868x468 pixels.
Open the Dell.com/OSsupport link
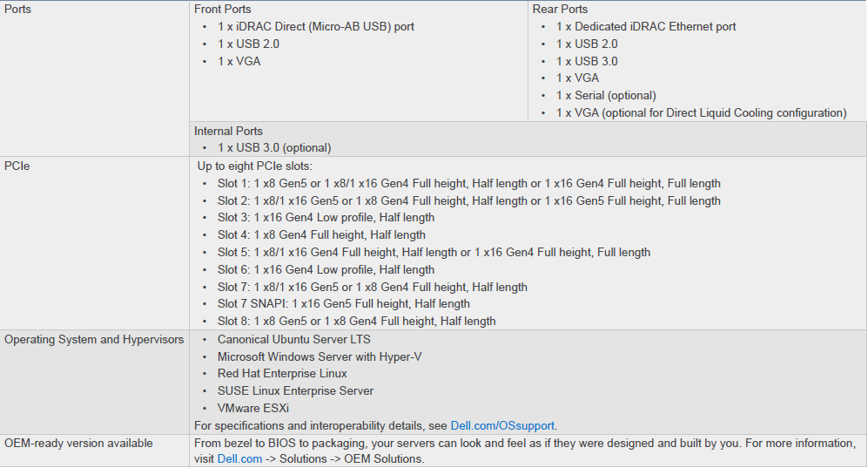502,425
